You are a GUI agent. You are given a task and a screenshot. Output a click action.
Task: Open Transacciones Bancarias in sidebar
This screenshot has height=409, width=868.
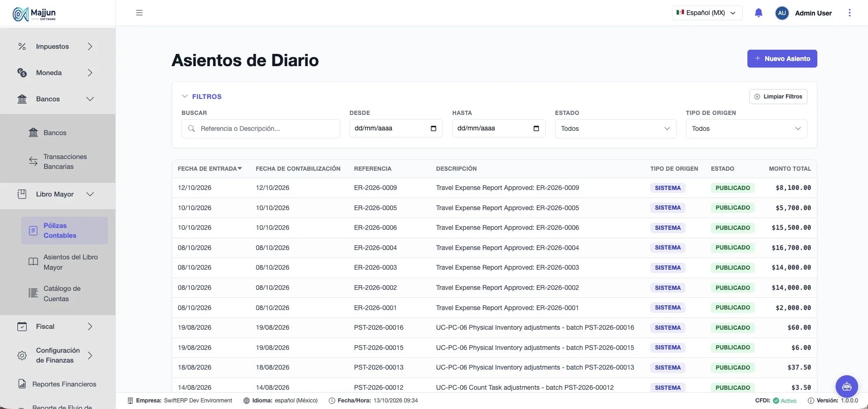(x=64, y=161)
